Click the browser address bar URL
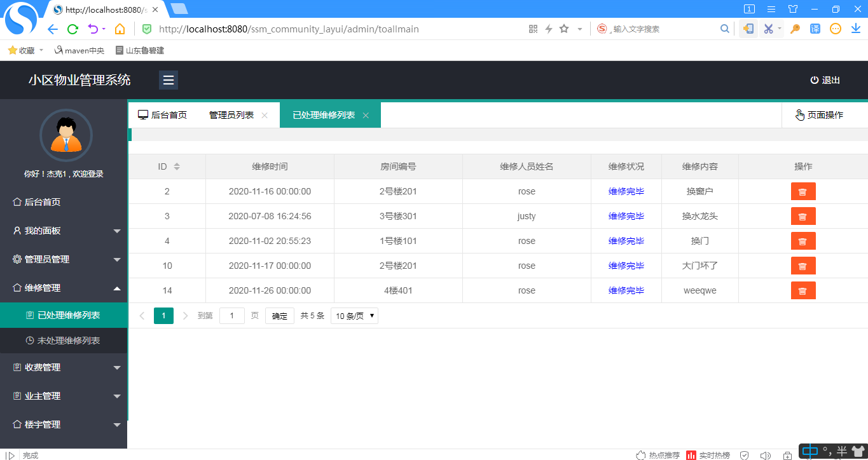This screenshot has height=460, width=868. pyautogui.click(x=289, y=29)
